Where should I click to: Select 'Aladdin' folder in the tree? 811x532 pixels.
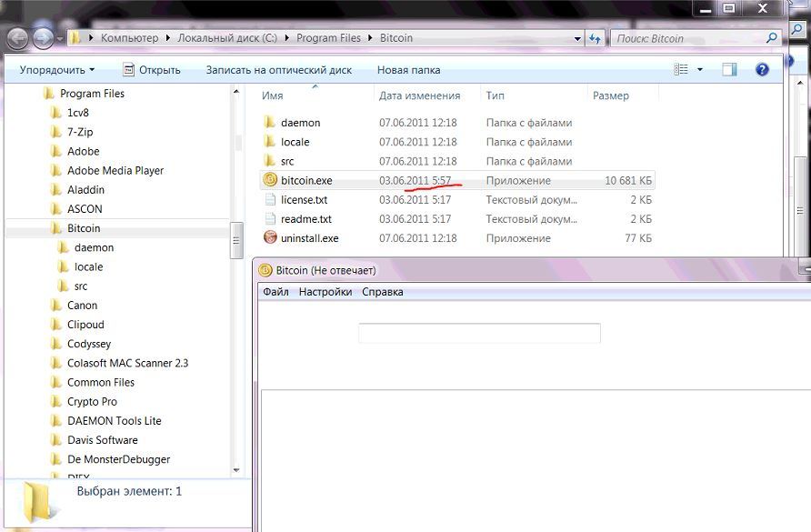85,189
